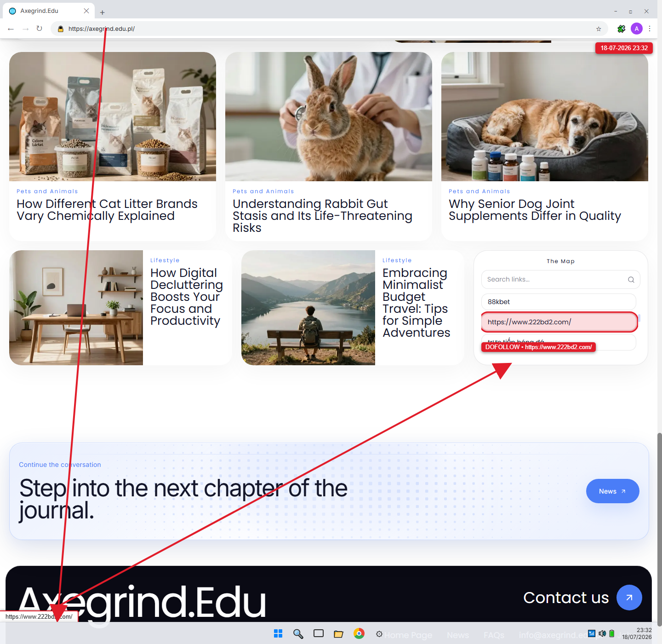Screen dimensions: 662x644
Task: Click the blue News button
Action: 612,491
